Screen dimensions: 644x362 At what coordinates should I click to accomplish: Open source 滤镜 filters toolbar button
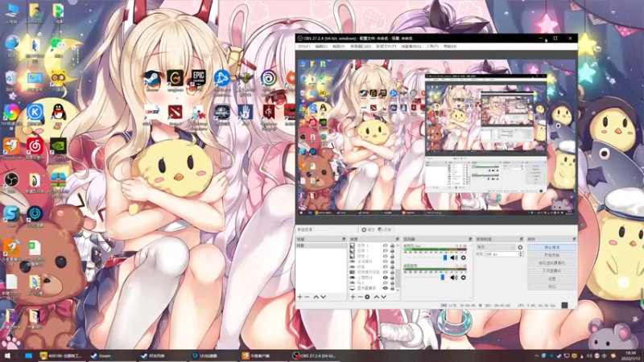pyautogui.click(x=385, y=230)
